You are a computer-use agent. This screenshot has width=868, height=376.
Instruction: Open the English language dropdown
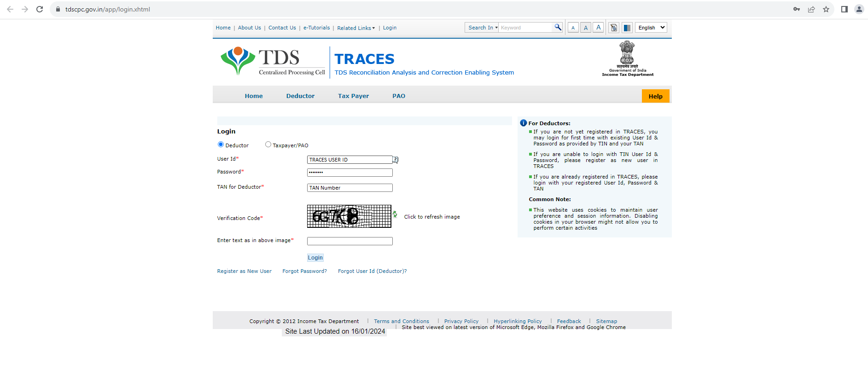(x=651, y=28)
